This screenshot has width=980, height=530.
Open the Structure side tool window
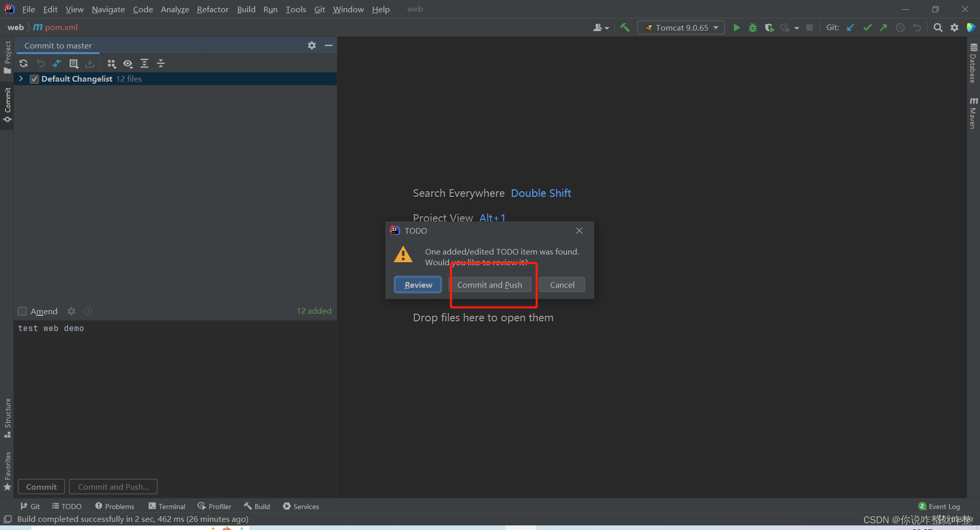coord(7,418)
